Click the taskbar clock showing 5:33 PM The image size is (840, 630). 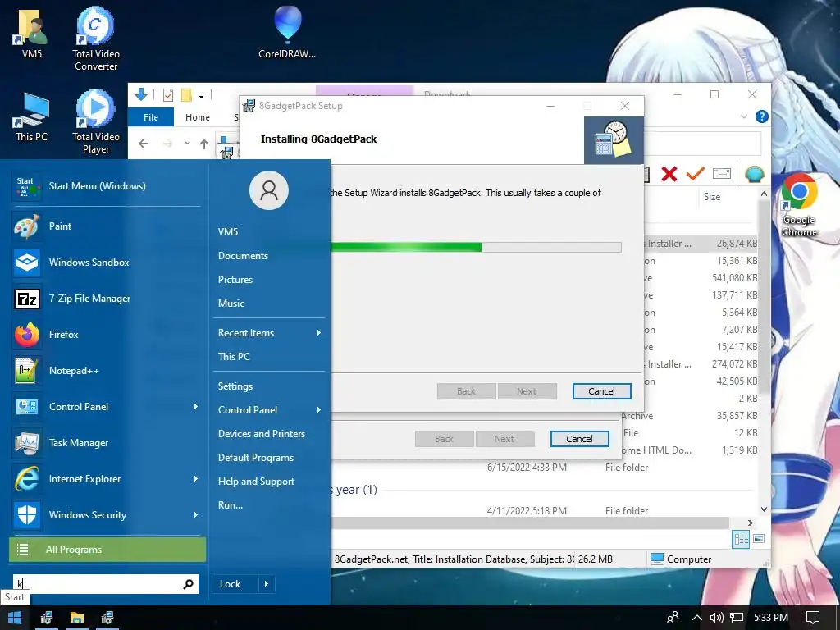(x=771, y=618)
